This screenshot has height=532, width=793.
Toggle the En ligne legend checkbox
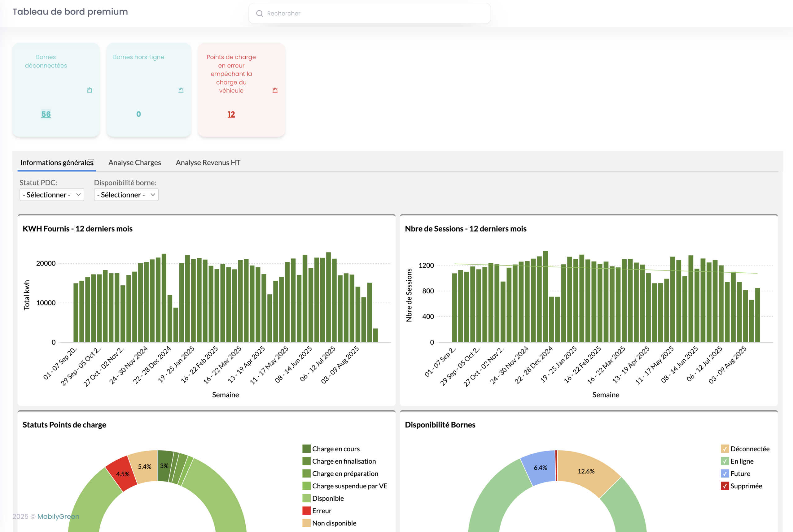point(725,461)
